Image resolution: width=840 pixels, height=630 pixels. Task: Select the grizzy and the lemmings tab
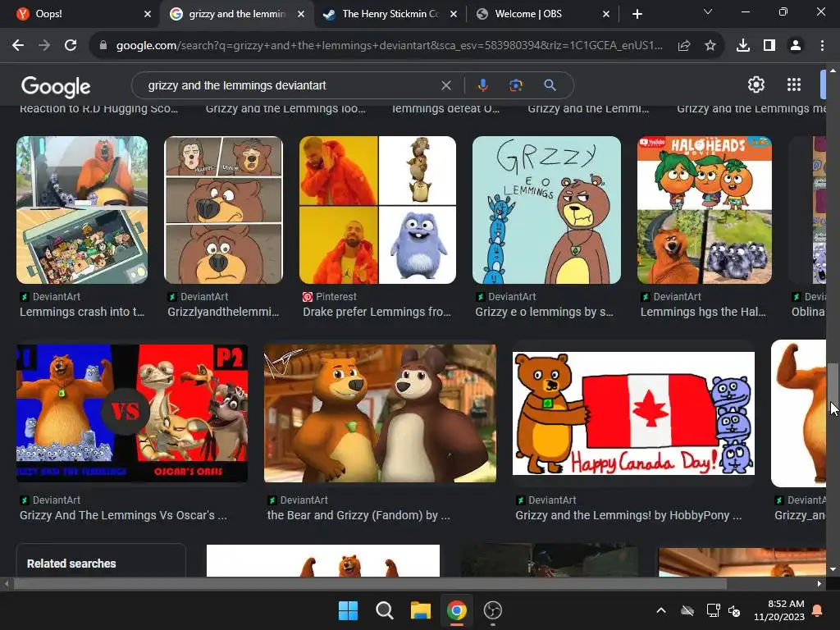coord(235,14)
